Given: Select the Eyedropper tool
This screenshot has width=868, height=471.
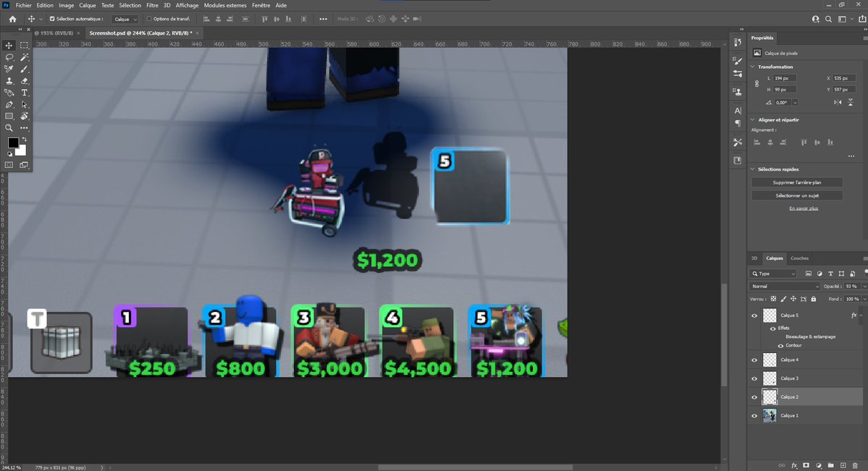Looking at the screenshot, I should pos(9,69).
